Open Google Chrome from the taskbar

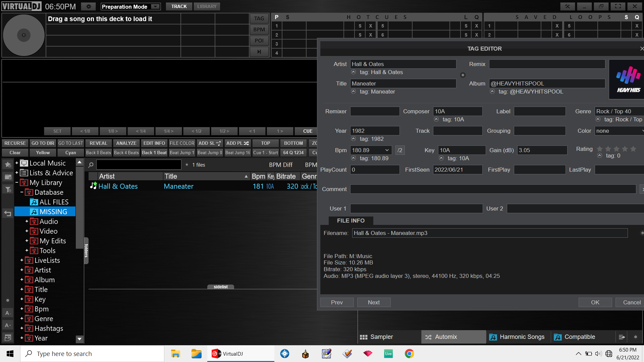tap(409, 354)
